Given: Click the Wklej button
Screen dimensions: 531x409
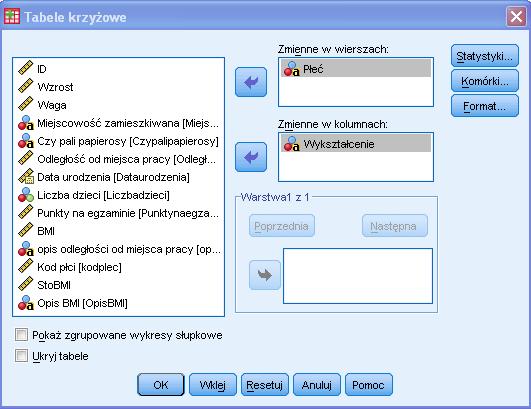Looking at the screenshot, I should (x=213, y=385).
